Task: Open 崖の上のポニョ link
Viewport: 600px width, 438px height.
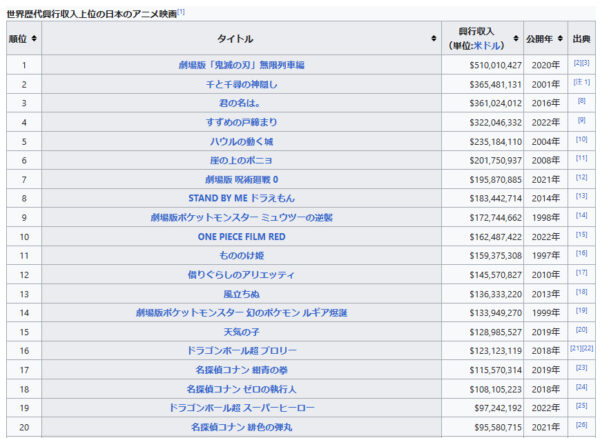Action: [x=241, y=160]
